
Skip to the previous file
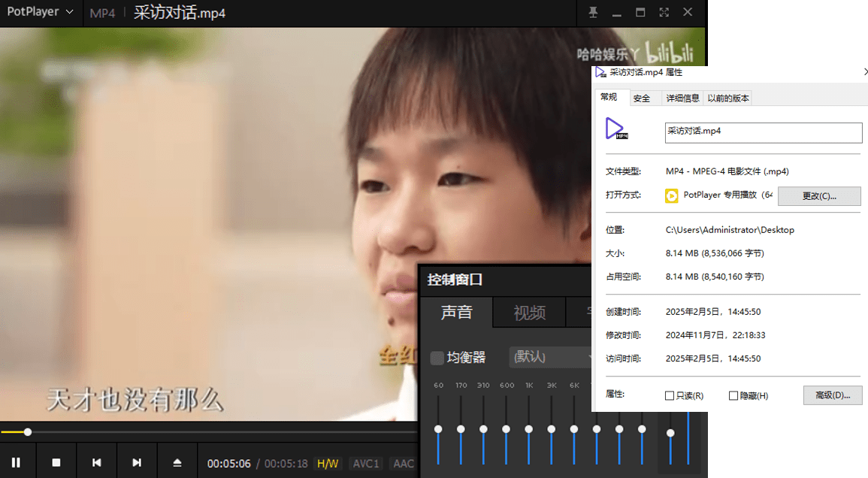(x=96, y=461)
